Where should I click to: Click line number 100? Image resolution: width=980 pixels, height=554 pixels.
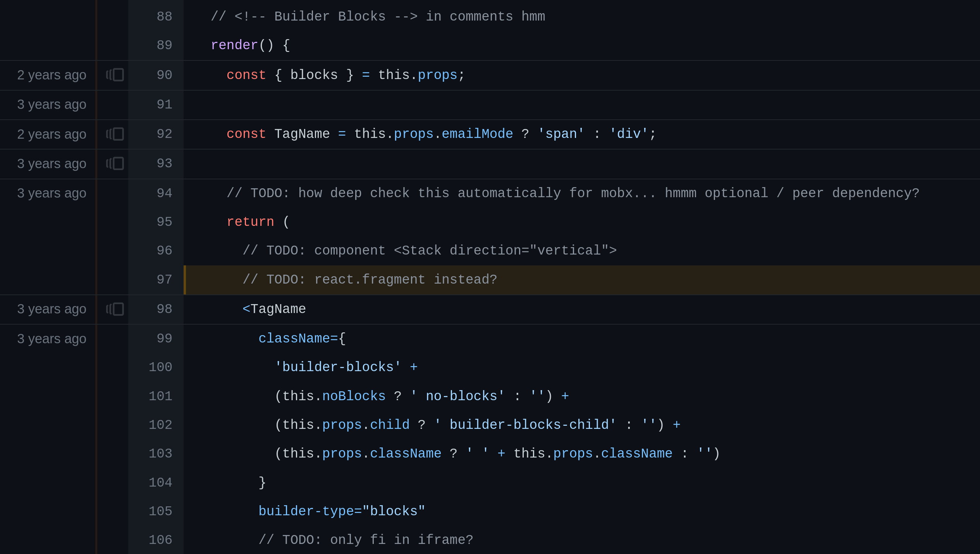pos(160,367)
